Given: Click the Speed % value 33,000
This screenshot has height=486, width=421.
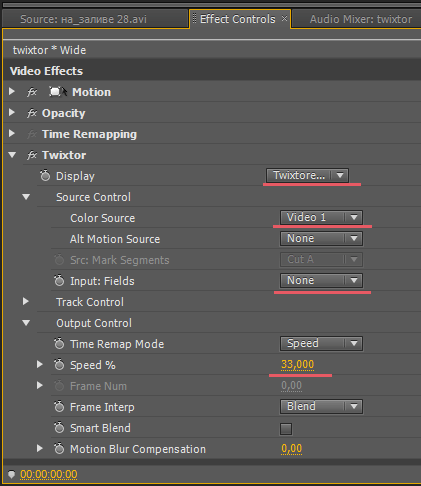Looking at the screenshot, I should tap(297, 365).
